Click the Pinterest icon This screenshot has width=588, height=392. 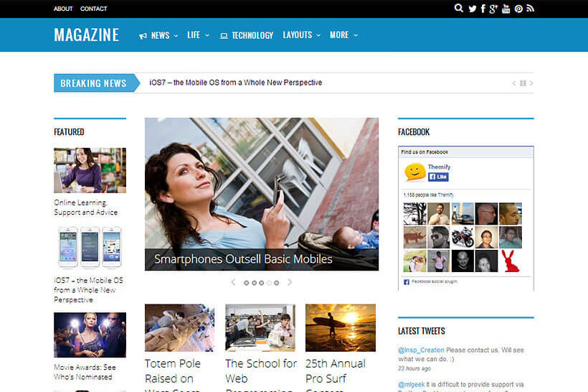[x=518, y=9]
